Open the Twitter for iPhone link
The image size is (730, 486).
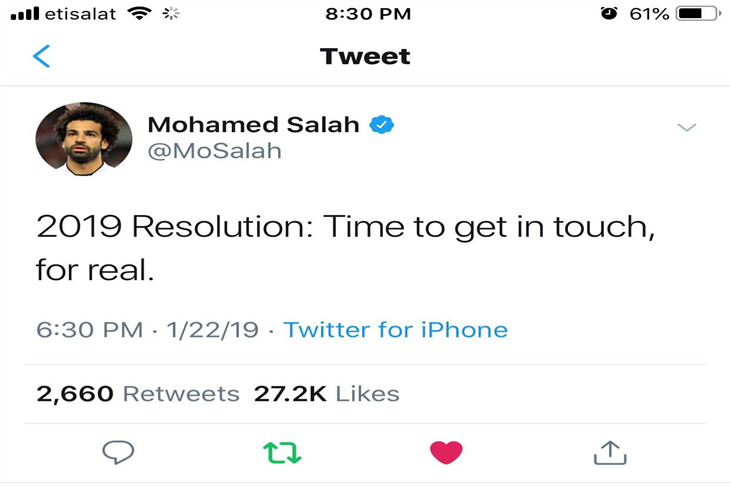(396, 330)
